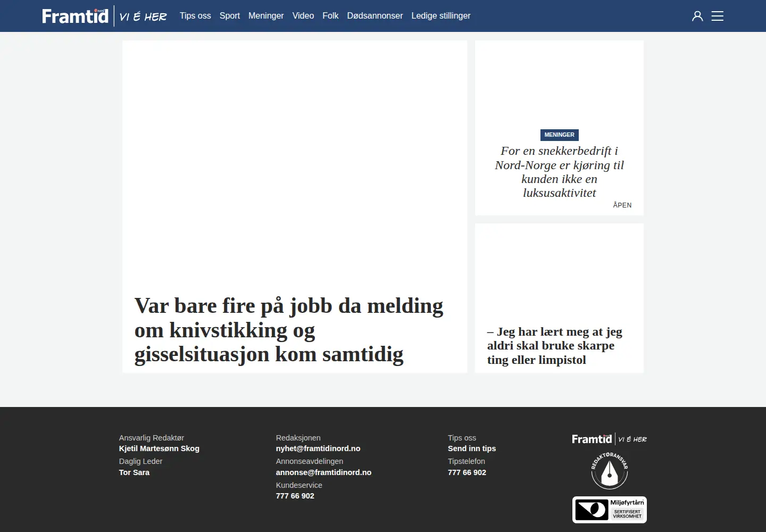
Task: Click the Framtid logo in the header
Action: pyautogui.click(x=104, y=16)
